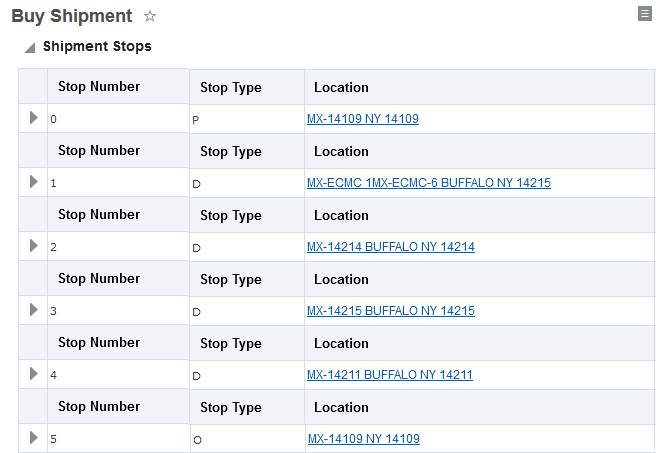This screenshot has height=453, width=656.
Task: Click the first Location column header
Action: click(x=341, y=87)
